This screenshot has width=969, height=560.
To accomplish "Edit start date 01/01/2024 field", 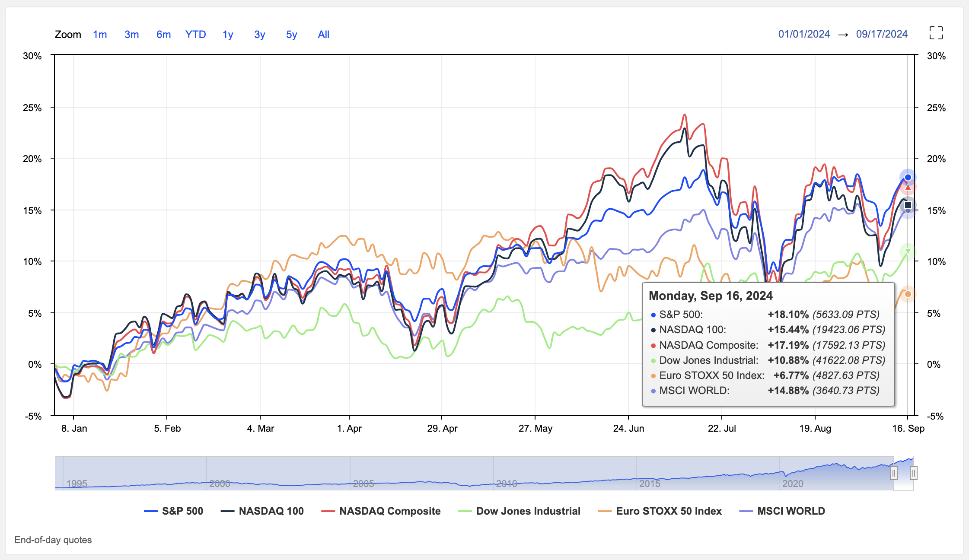I will click(804, 34).
